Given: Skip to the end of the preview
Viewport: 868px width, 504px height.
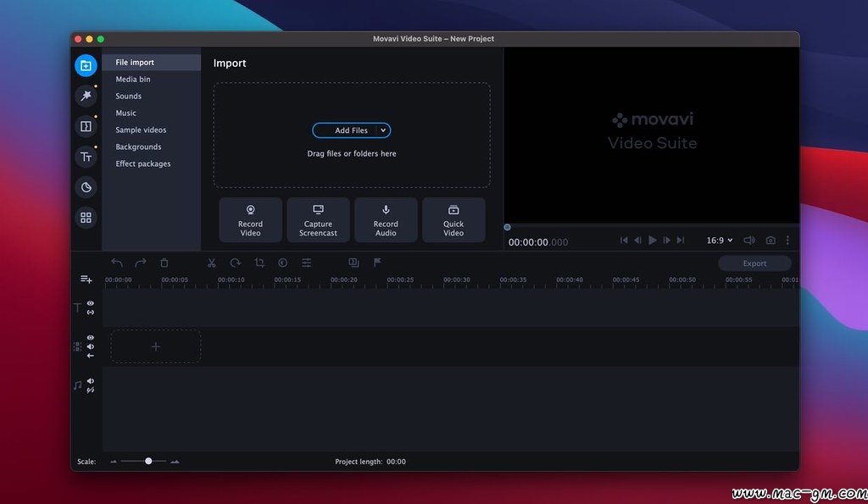Looking at the screenshot, I should click(681, 240).
